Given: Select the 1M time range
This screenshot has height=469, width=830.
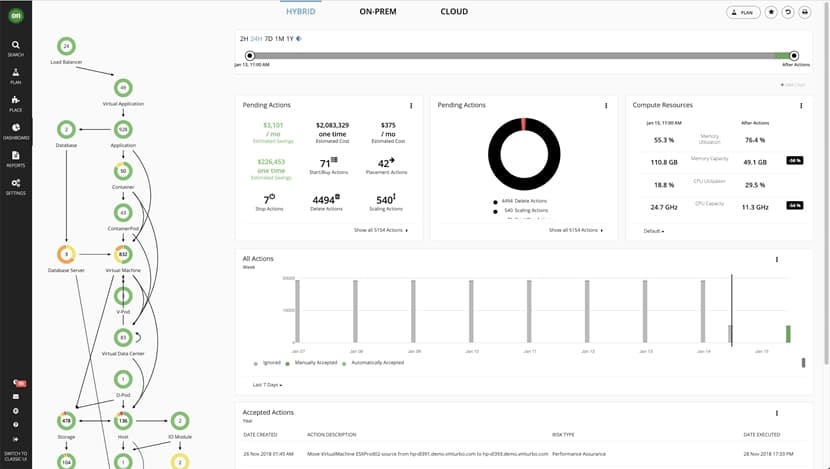Looking at the screenshot, I should click(x=279, y=39).
